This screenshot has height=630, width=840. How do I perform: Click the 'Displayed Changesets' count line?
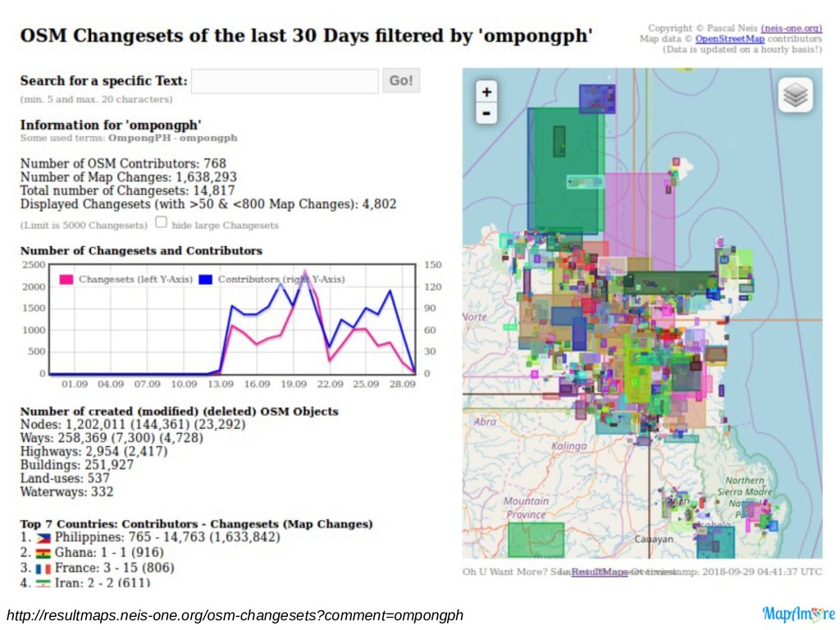(208, 204)
